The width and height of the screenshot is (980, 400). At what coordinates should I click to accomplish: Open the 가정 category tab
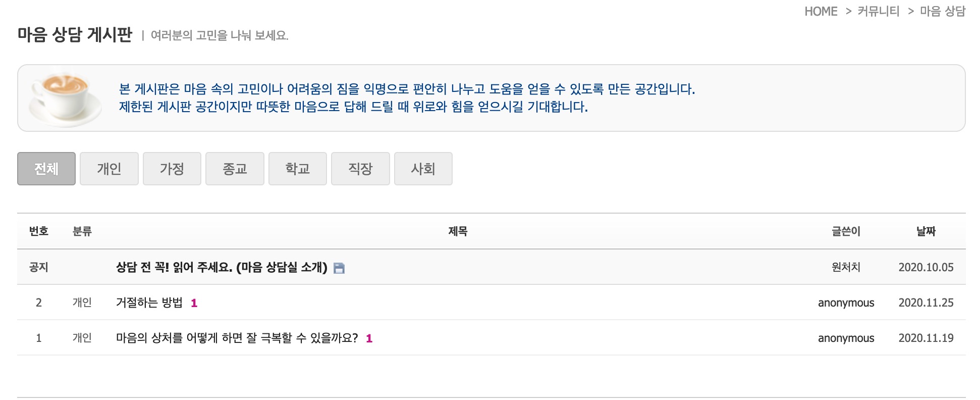click(172, 169)
